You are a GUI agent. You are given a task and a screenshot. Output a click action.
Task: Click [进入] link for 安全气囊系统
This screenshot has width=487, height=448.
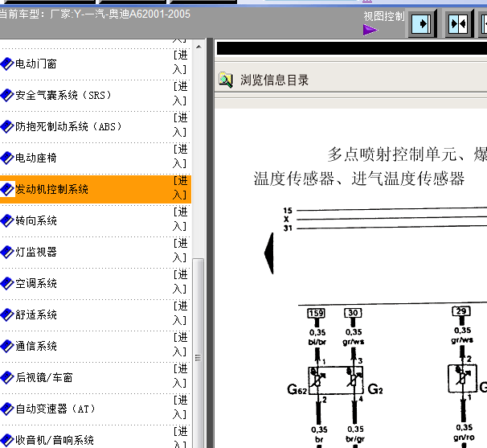point(180,94)
